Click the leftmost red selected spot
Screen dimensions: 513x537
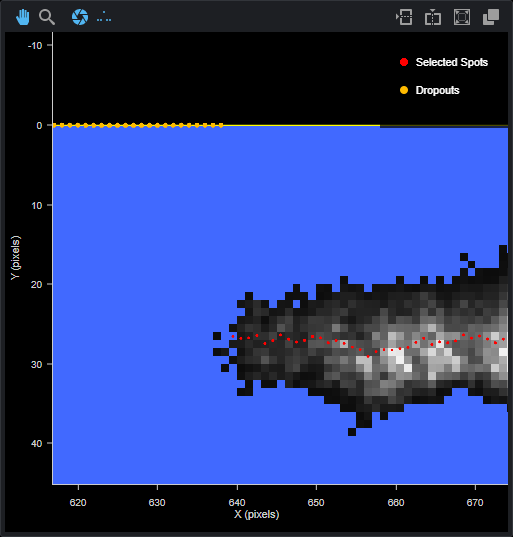click(x=233, y=336)
